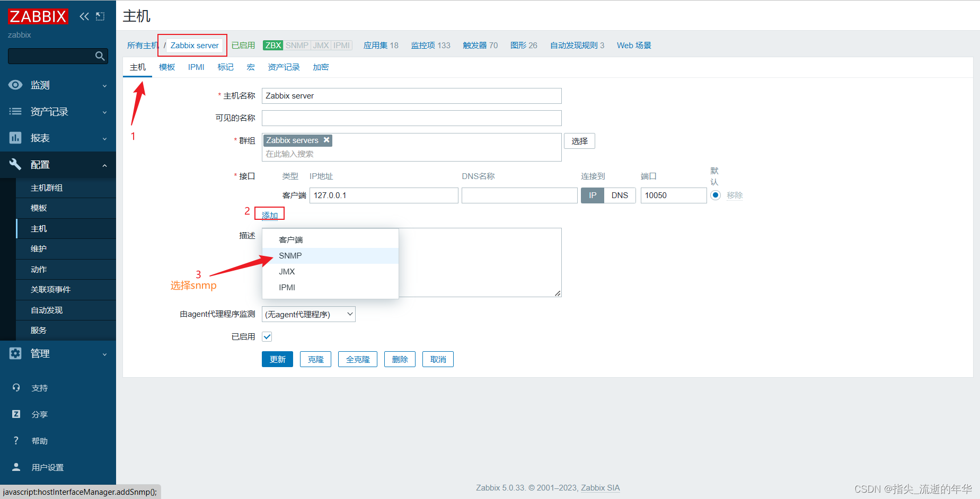This screenshot has width=980, height=499.
Task: Open the 监控项 133 link
Action: (x=430, y=46)
